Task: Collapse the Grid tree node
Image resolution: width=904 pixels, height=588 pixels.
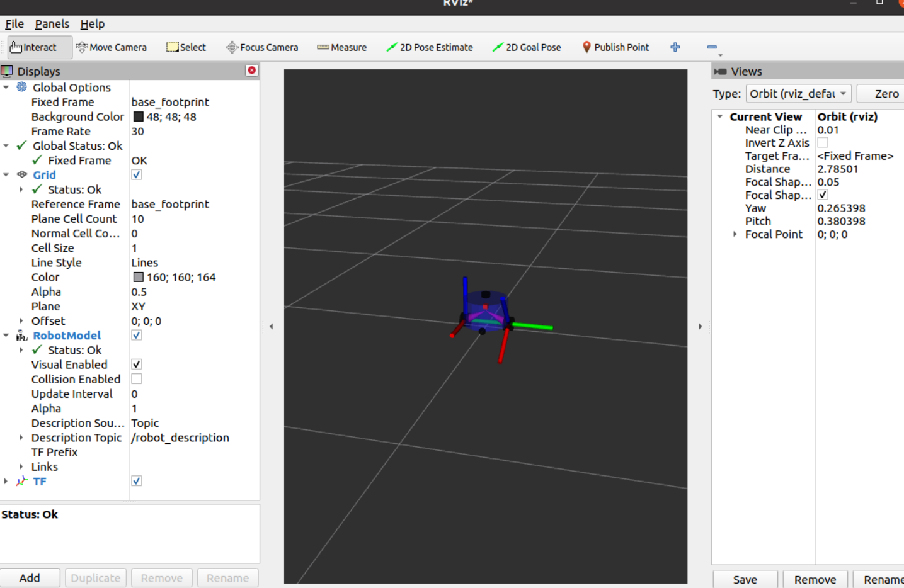Action: (x=6, y=174)
